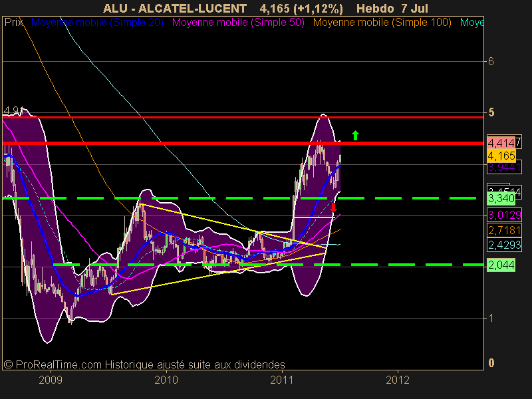The height and width of the screenshot is (399, 532).
Task: Click the 2010 label on time axis
Action: 166,380
